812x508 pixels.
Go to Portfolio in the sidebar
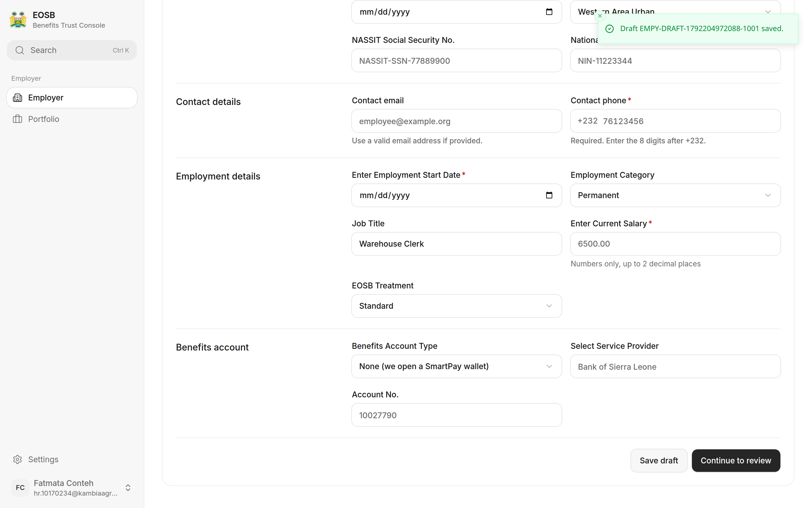tap(72, 119)
